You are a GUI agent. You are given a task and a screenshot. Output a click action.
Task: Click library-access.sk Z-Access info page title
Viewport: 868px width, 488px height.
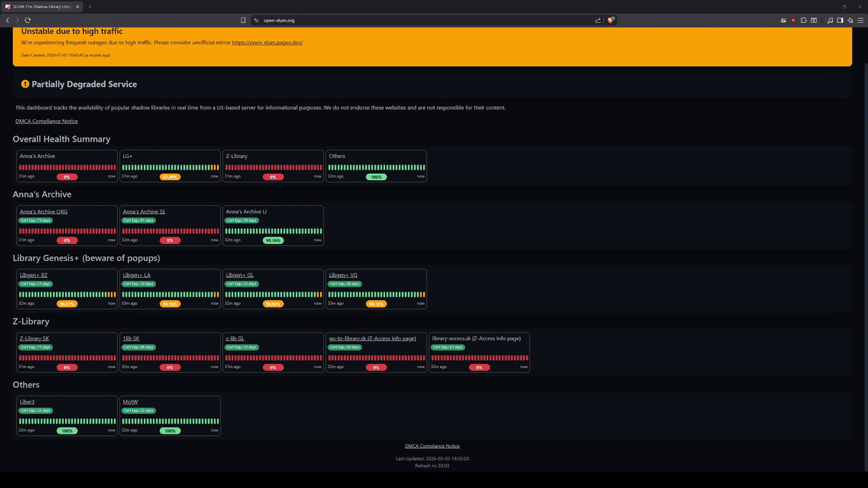[x=476, y=338]
